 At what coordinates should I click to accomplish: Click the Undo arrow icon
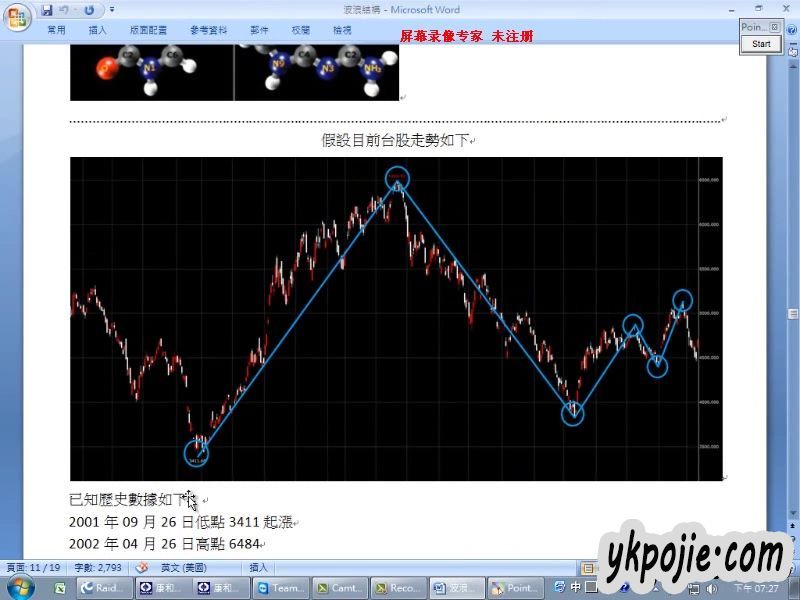(x=65, y=10)
